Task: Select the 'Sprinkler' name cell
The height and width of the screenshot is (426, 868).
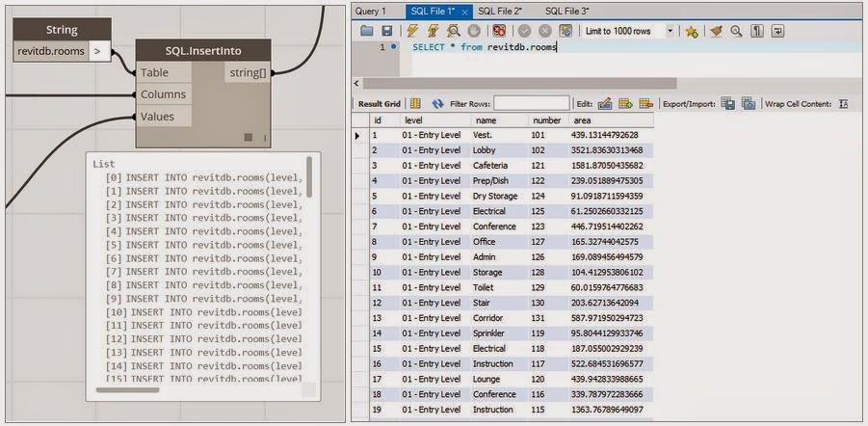Action: 500,333
